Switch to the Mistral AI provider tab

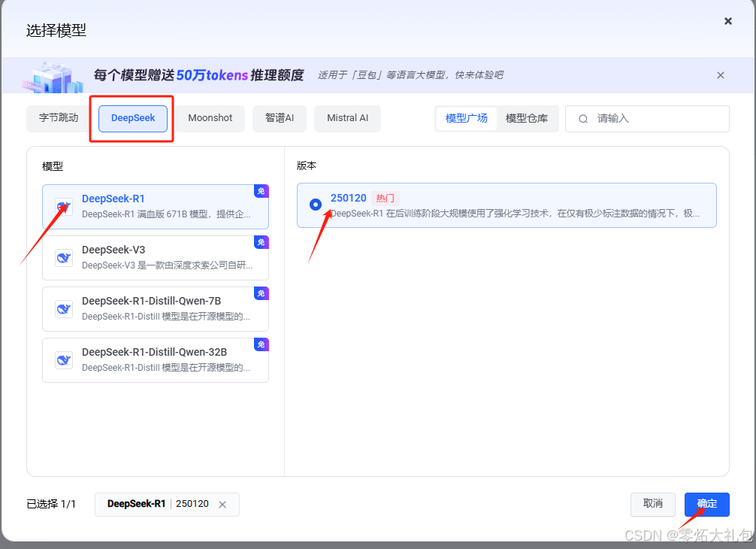point(348,118)
